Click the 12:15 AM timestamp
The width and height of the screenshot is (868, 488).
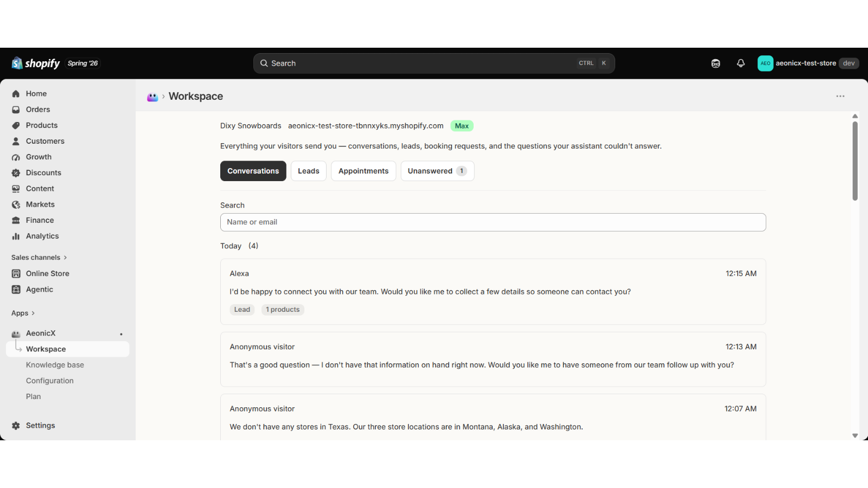click(741, 274)
